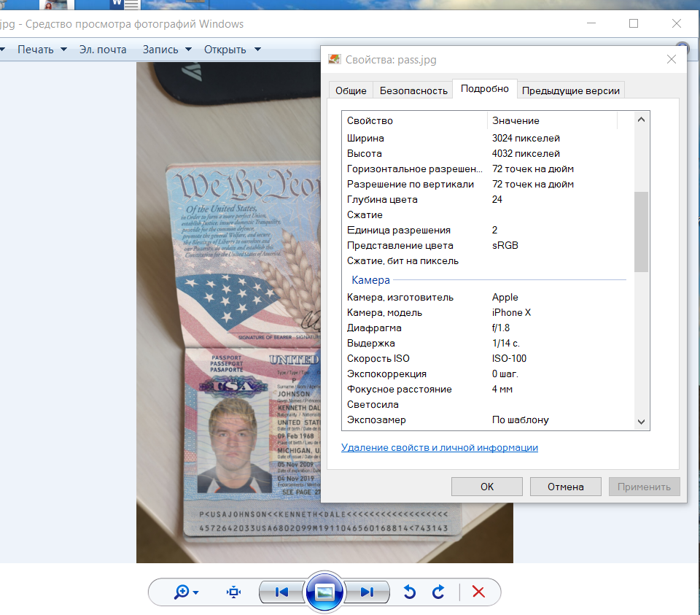Screen dimensions: 700x615
Task: Rotate the photo clockwise
Action: pos(438,592)
